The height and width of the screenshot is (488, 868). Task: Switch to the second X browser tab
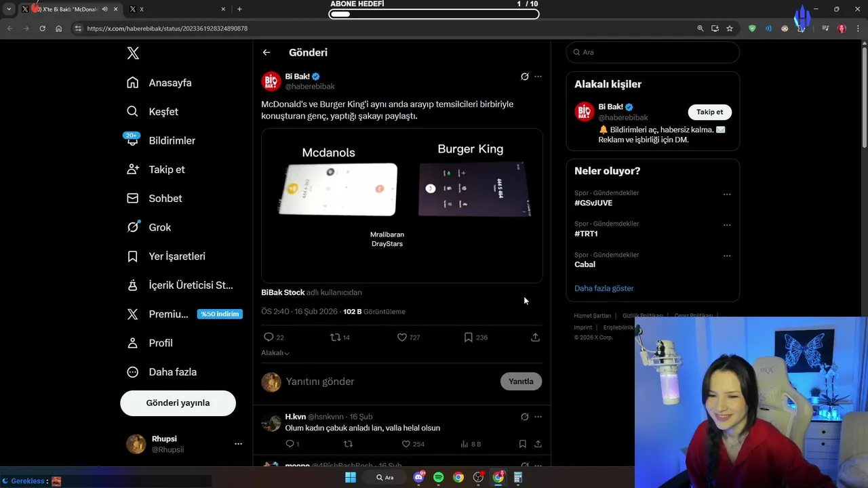(178, 9)
